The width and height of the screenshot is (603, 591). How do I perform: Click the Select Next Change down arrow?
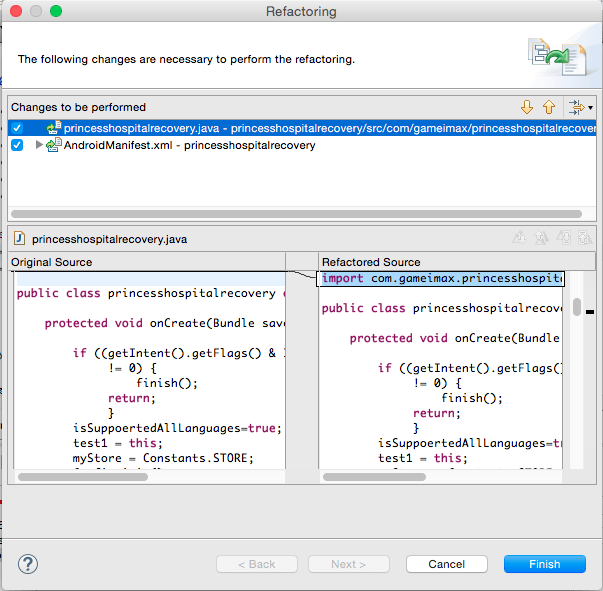click(x=527, y=107)
